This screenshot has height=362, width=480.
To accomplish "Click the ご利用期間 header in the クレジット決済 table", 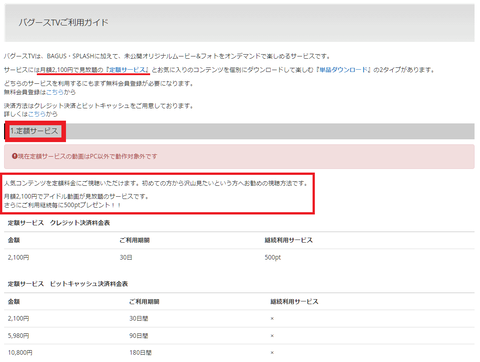I will (x=135, y=240).
